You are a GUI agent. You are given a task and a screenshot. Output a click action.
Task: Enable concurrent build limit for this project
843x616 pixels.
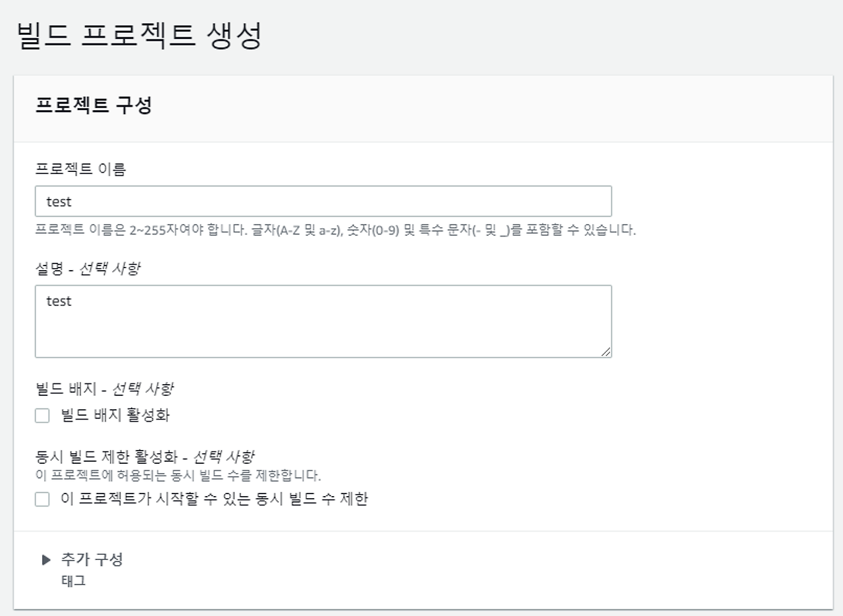[x=42, y=499]
